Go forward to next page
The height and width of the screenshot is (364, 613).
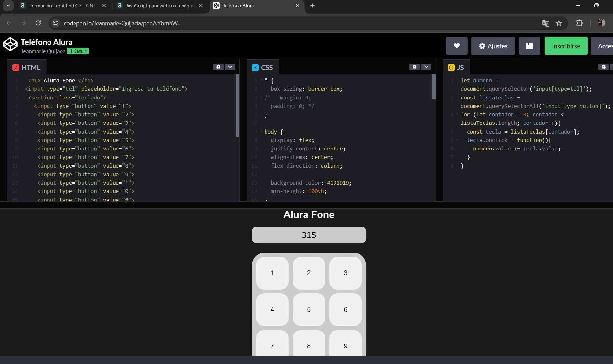[23, 23]
